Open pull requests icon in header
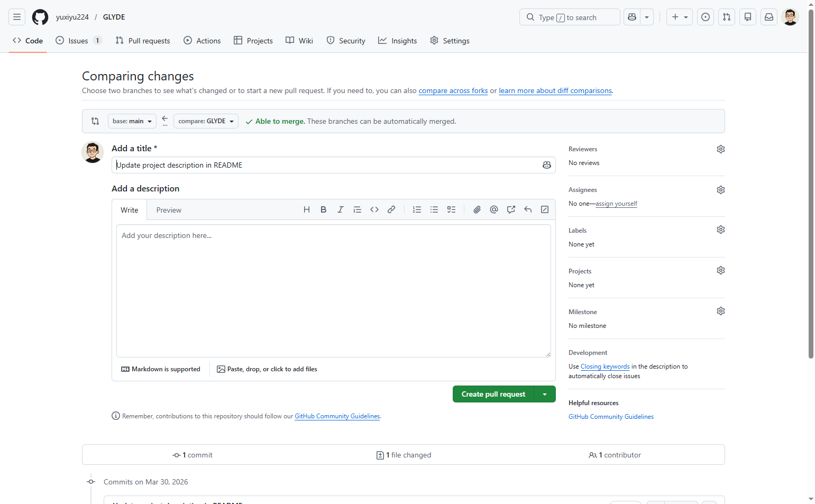This screenshot has height=504, width=815. 727,17
